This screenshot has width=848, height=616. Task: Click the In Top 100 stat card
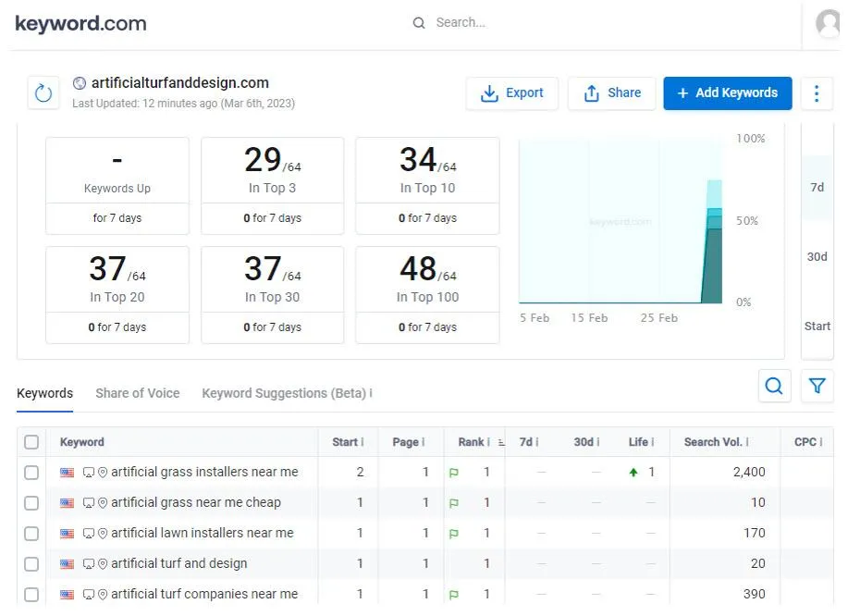(x=427, y=295)
